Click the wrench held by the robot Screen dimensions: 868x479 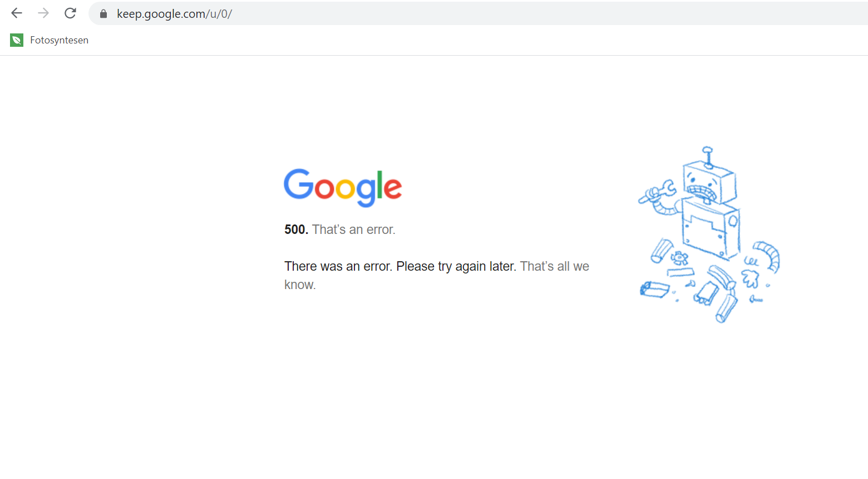pyautogui.click(x=657, y=191)
